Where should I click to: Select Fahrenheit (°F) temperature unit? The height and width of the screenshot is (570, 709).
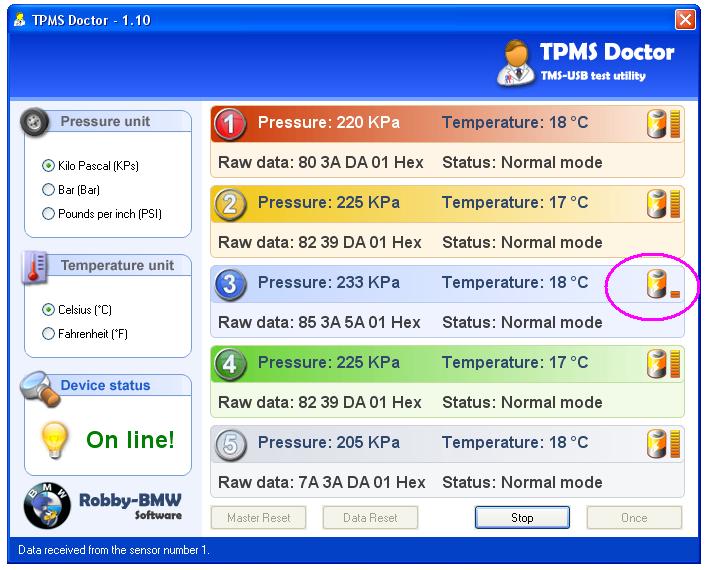coord(85,334)
